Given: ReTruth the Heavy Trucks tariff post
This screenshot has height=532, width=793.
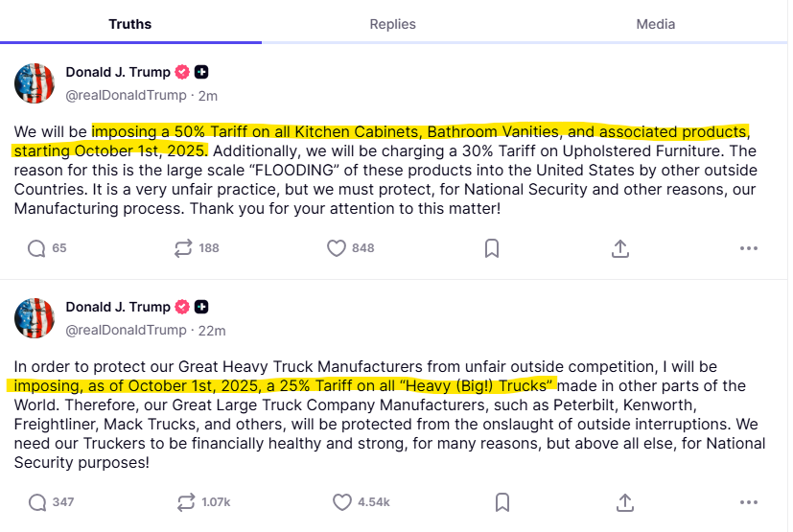Looking at the screenshot, I should point(183,502).
